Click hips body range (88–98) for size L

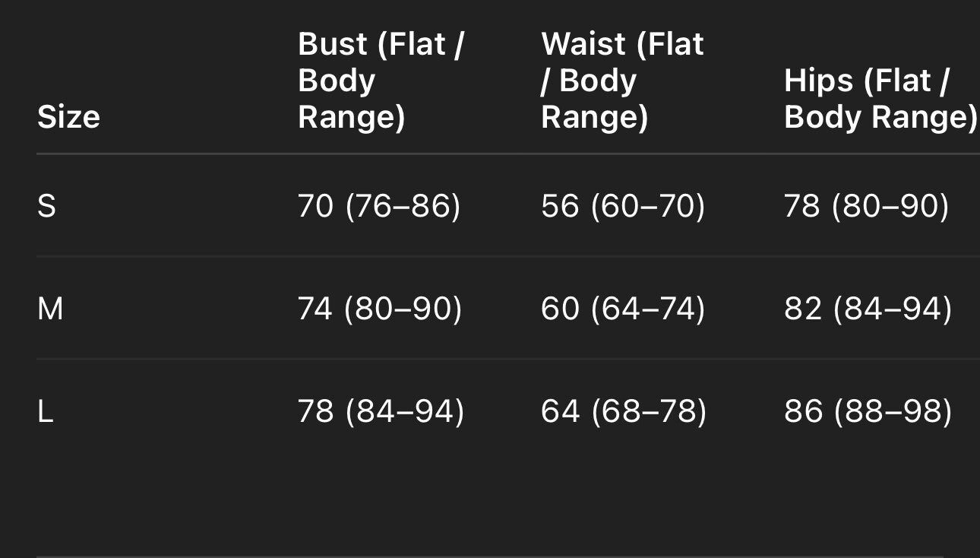[x=893, y=411]
